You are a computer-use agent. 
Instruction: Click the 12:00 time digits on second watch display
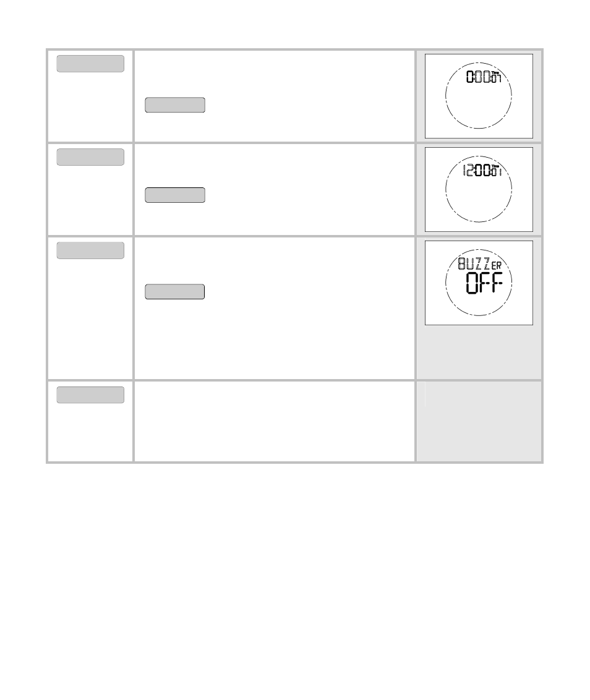[x=477, y=171]
